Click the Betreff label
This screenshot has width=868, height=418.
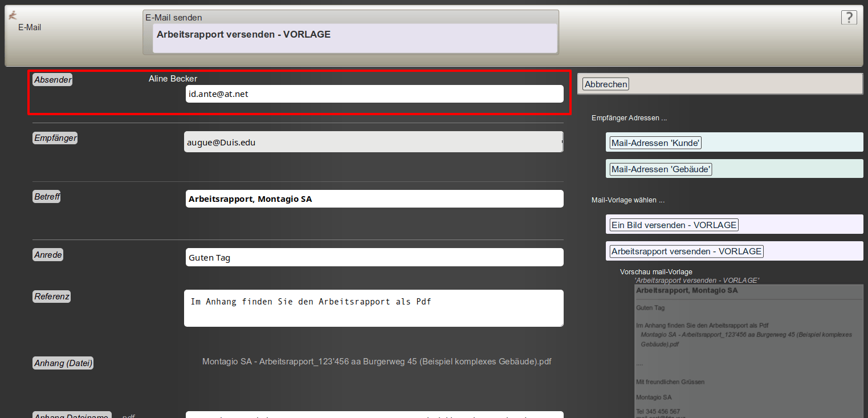(x=47, y=197)
